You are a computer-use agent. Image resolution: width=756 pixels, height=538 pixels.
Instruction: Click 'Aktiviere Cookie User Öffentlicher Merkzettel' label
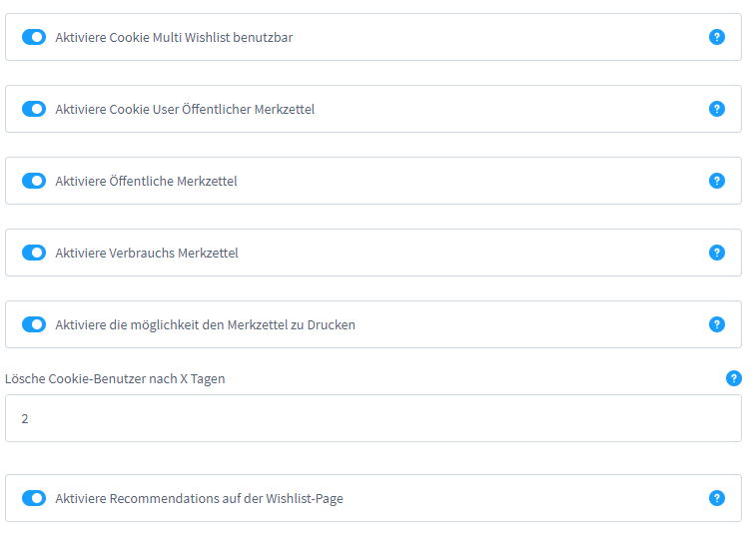185,110
